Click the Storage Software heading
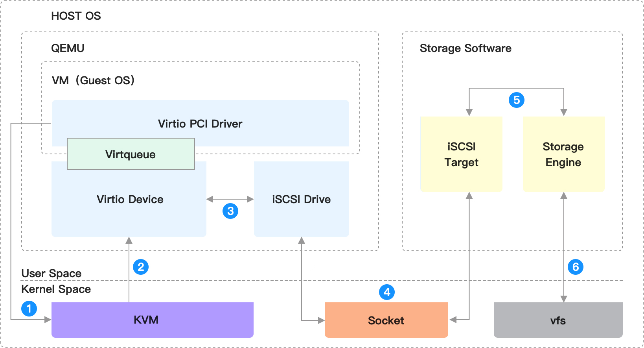 pyautogui.click(x=466, y=48)
